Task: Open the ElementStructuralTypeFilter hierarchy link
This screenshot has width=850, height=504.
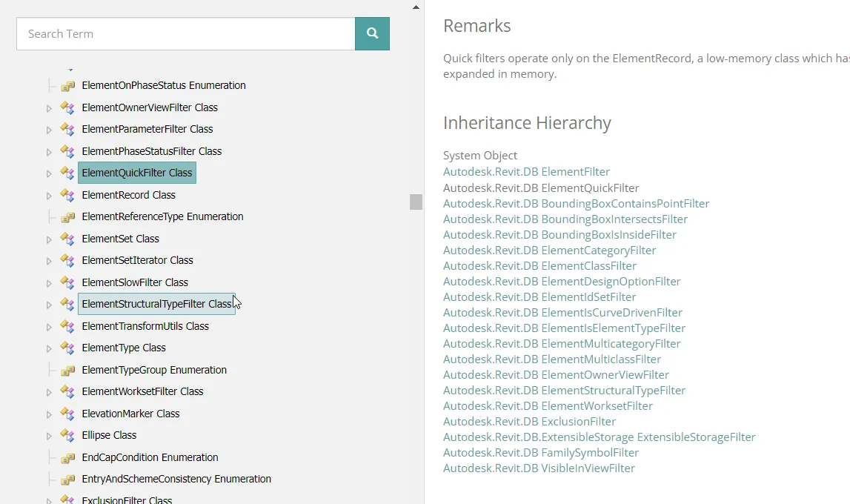Action: click(x=564, y=391)
